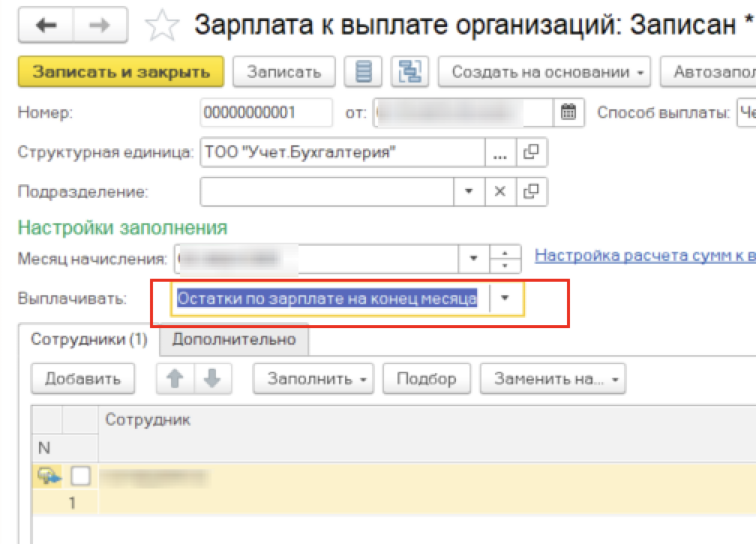This screenshot has height=544, width=756.
Task: Open the document movements report icon
Action: tap(362, 72)
